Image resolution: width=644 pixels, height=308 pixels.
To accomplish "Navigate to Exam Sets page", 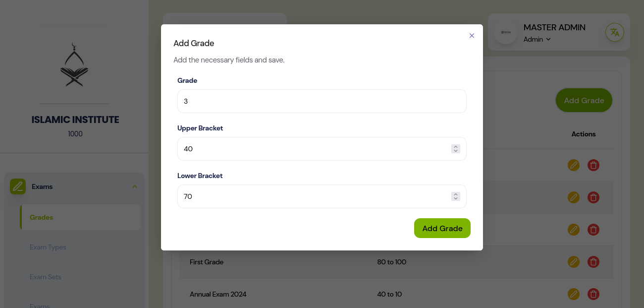I will pos(46,277).
